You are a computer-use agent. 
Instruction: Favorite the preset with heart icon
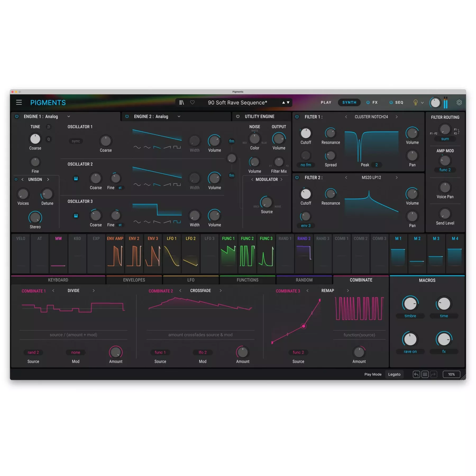(x=192, y=102)
